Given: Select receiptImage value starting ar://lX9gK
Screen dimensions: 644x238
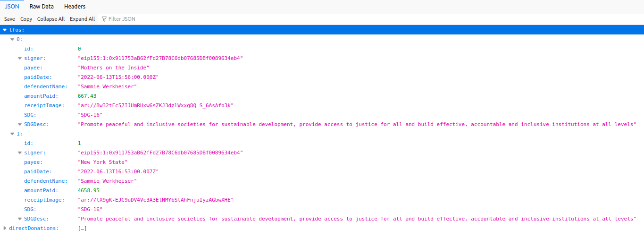Looking at the screenshot, I should tap(156, 200).
